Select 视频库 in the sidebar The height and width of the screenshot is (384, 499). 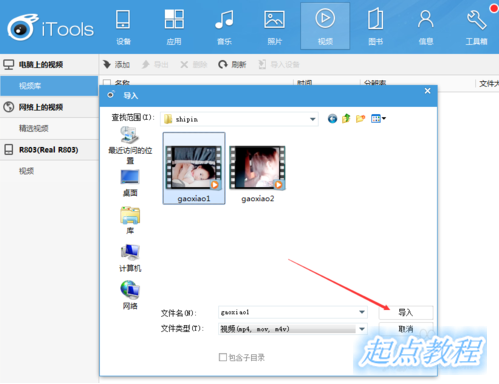[49, 86]
